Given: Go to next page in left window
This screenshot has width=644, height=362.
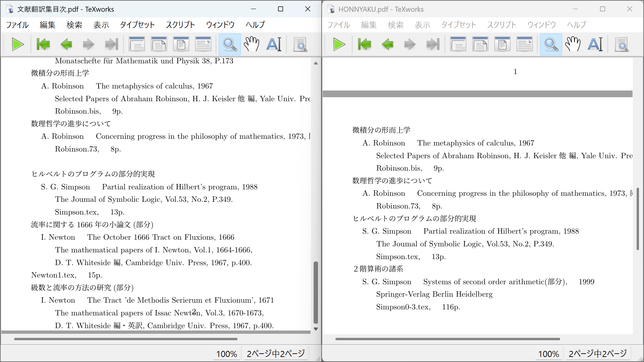Looking at the screenshot, I should click(89, 45).
